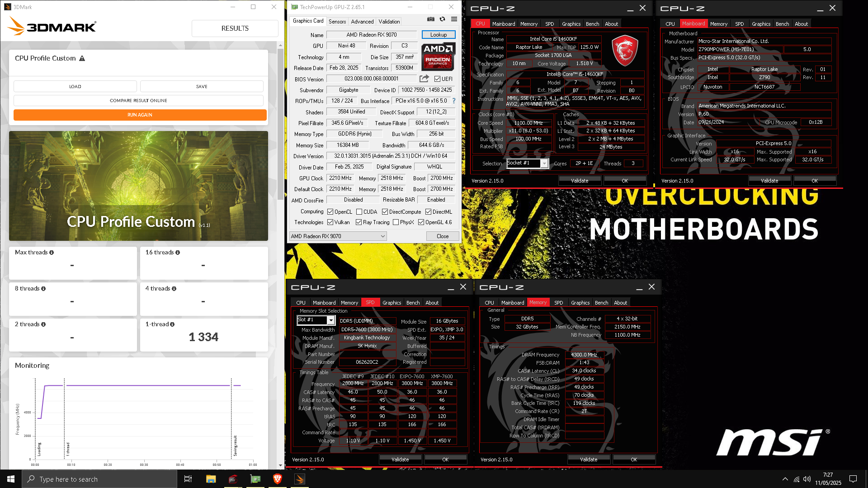Image resolution: width=868 pixels, height=488 pixels.
Task: Toggle the CUDA checkbox
Action: tap(359, 212)
